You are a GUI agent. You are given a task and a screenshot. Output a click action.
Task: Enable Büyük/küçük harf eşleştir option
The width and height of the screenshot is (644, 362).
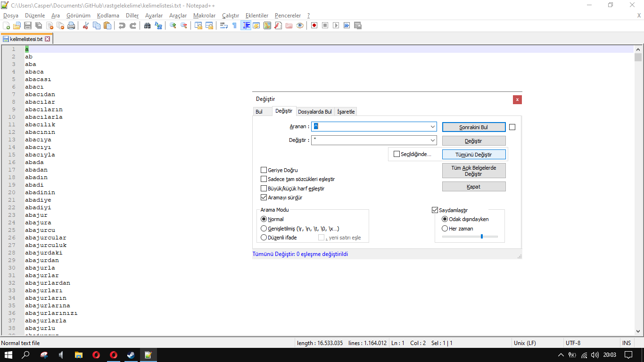point(264,189)
